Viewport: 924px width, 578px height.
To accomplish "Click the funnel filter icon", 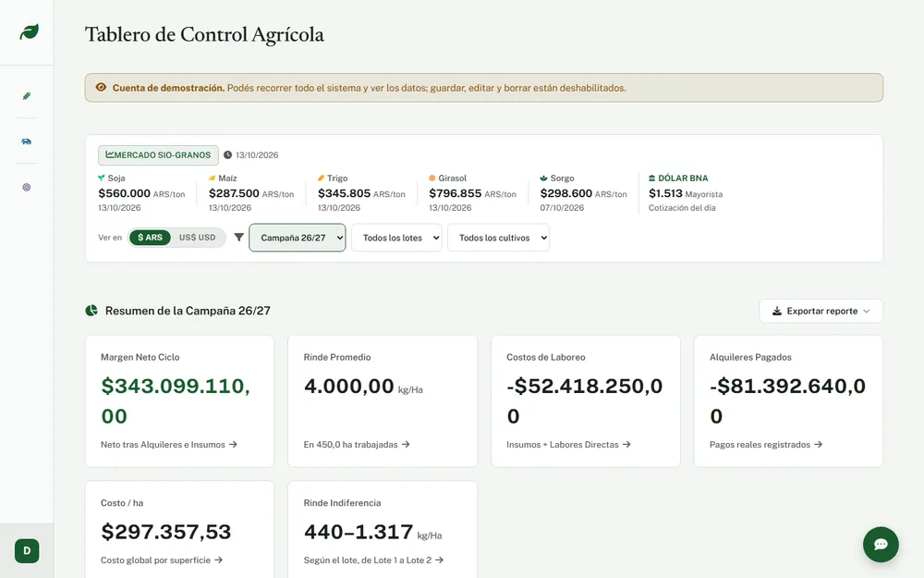I will (x=238, y=237).
